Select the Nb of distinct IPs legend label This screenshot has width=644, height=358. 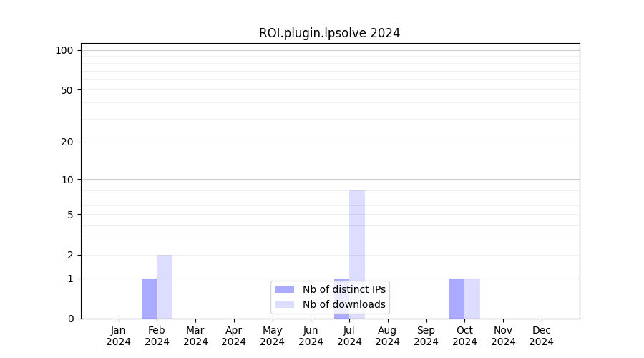(x=343, y=289)
